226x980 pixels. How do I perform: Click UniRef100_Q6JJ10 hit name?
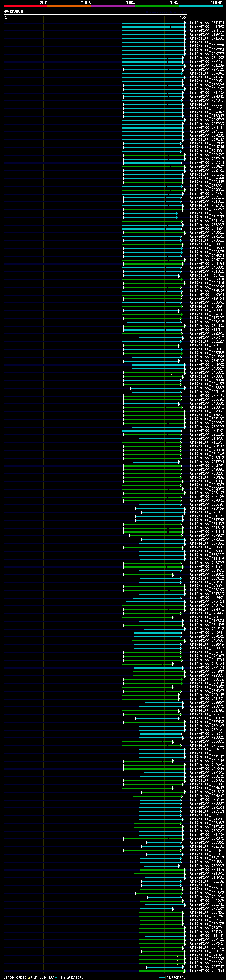207,104
